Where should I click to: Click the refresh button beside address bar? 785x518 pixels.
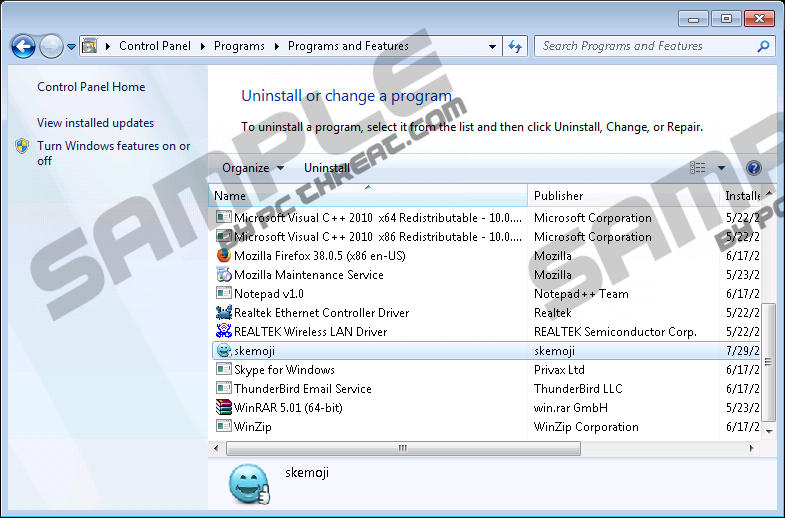(x=516, y=46)
